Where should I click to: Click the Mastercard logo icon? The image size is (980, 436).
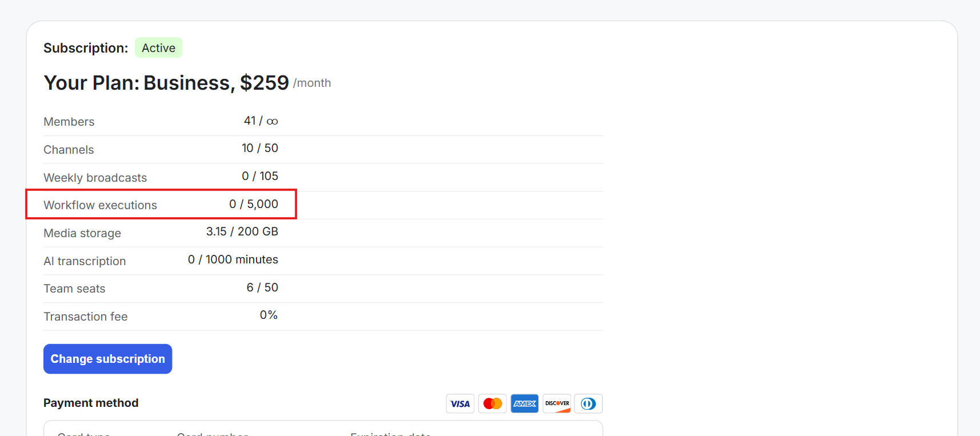click(493, 403)
